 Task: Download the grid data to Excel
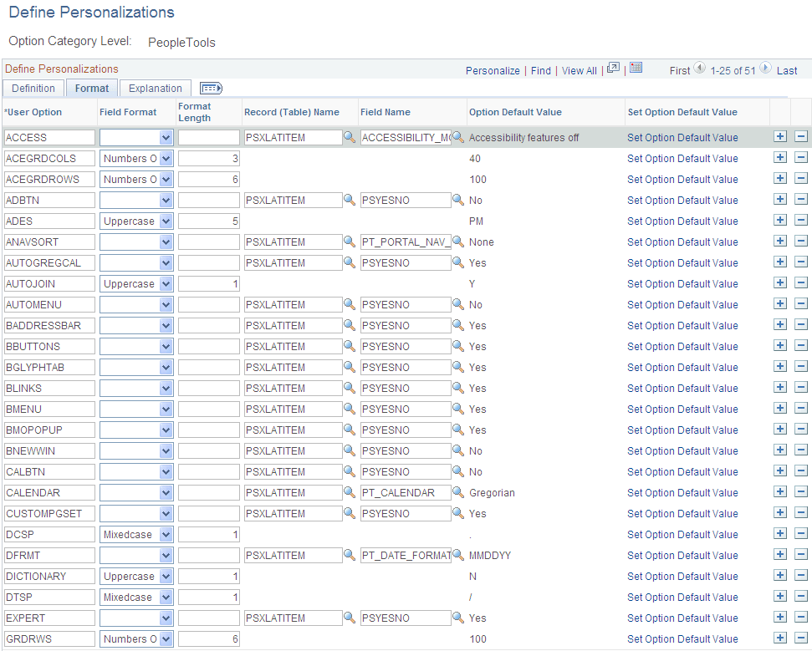click(x=636, y=70)
